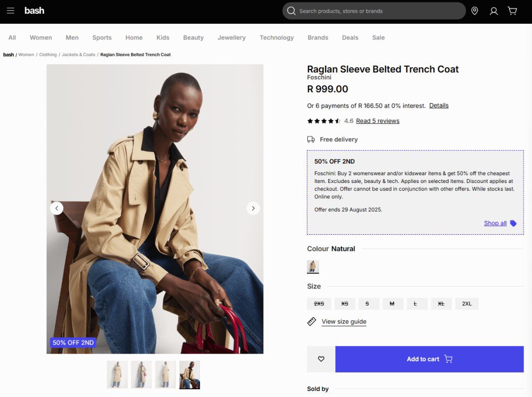Open the hamburger menu
The width and height of the screenshot is (532, 397).
(x=10, y=11)
